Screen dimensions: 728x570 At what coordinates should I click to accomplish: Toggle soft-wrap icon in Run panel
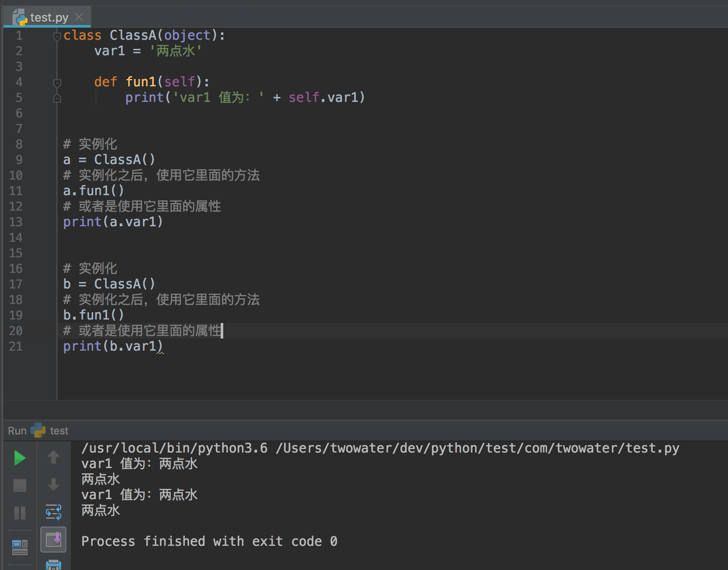54,512
